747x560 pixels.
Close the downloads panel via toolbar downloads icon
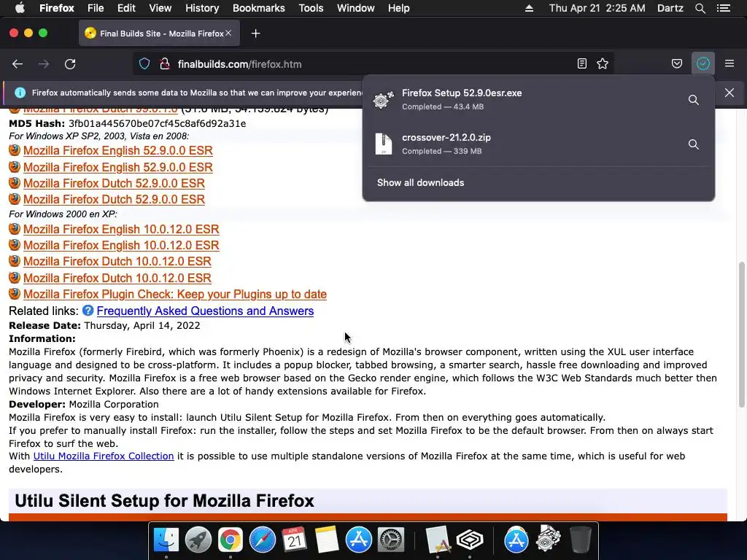point(703,64)
